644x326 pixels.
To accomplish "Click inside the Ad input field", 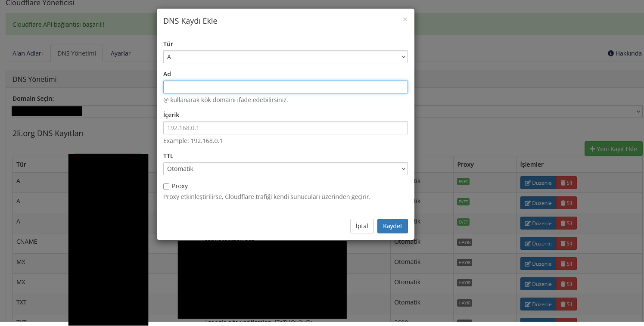I will 285,87.
